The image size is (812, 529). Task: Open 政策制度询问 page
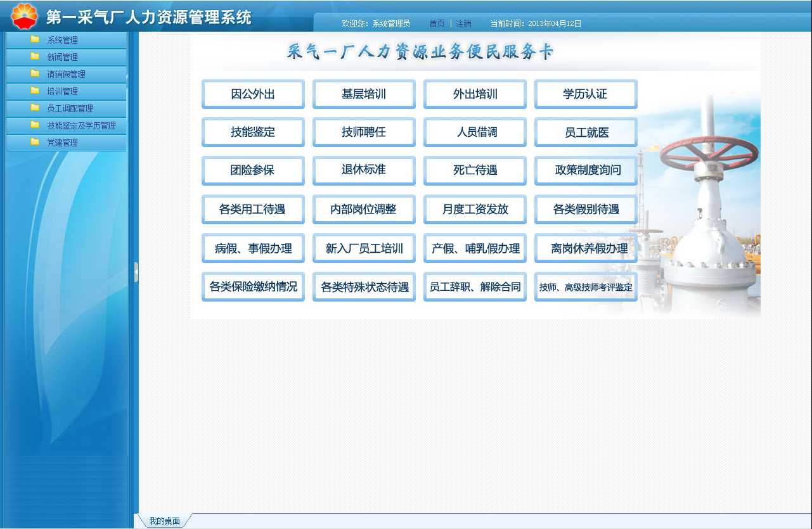tap(586, 171)
